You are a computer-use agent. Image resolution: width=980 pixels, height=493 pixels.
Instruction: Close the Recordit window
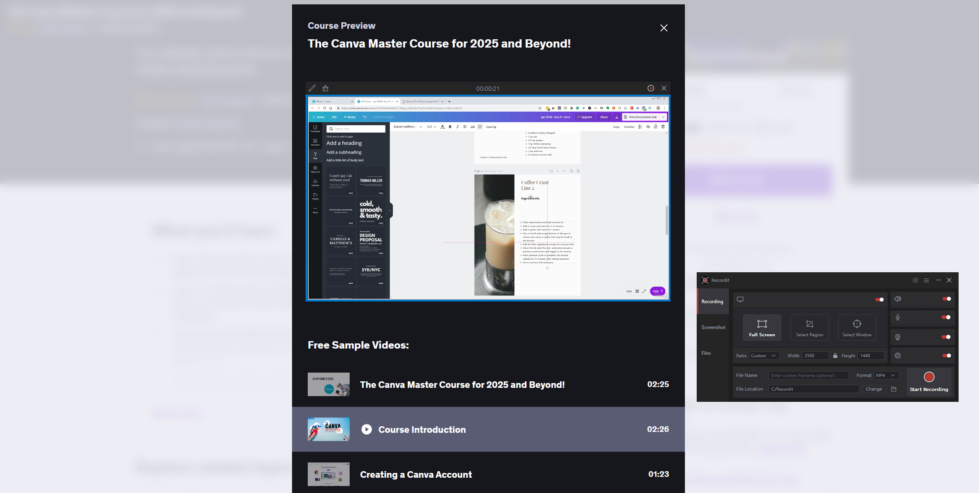(949, 280)
